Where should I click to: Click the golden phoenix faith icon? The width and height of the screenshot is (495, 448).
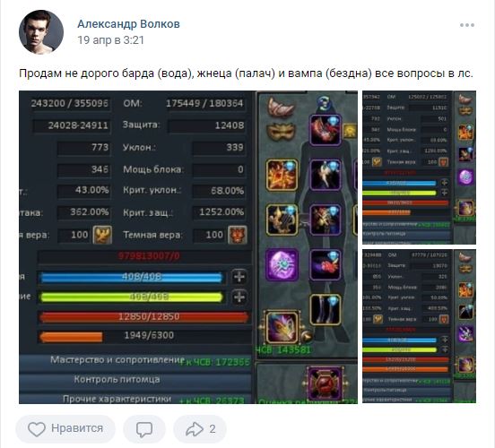coord(102,235)
